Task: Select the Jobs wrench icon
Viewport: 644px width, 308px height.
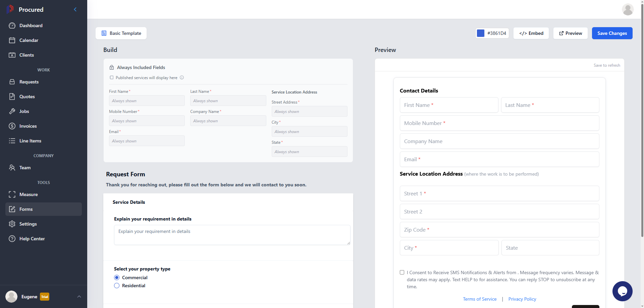Action: [12, 111]
